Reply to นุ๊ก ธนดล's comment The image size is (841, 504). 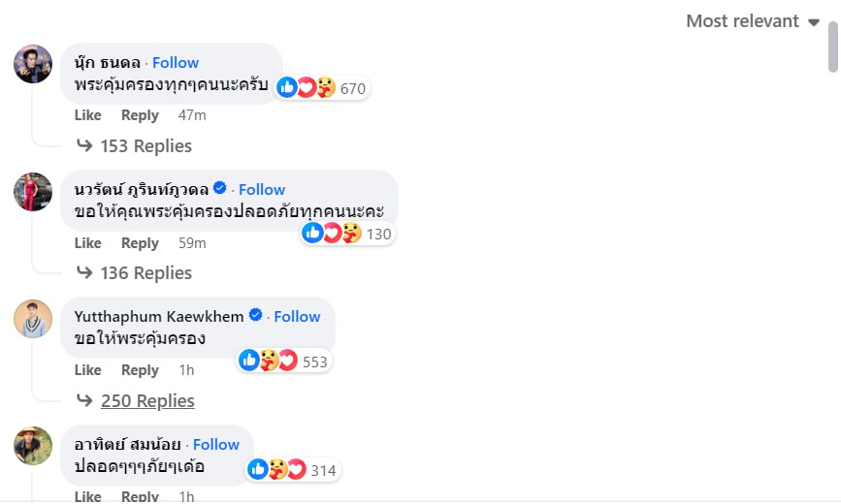[x=140, y=115]
